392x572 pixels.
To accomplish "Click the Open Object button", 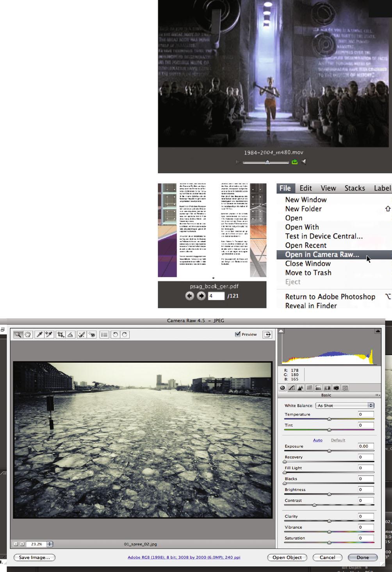I will [x=287, y=558].
